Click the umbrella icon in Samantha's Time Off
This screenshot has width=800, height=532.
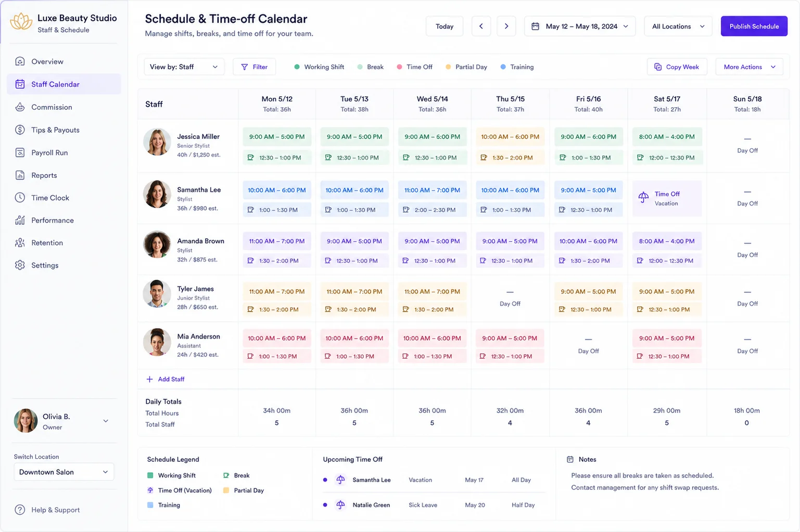[644, 197]
